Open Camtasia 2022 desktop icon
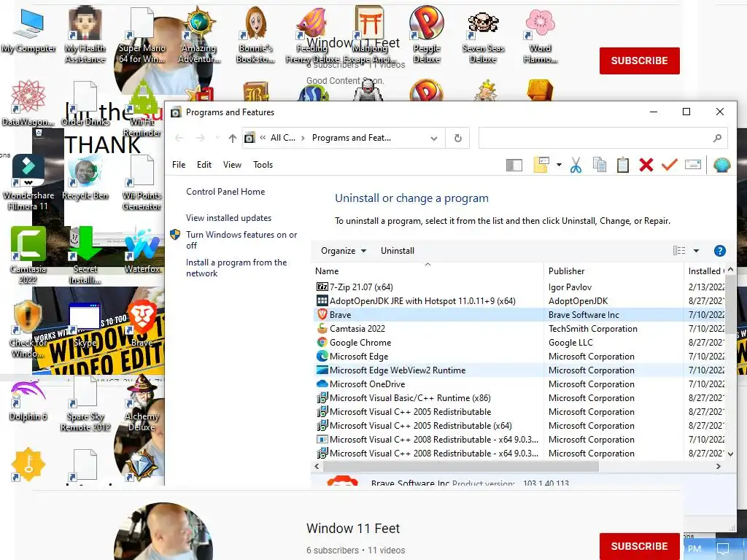 [x=28, y=255]
